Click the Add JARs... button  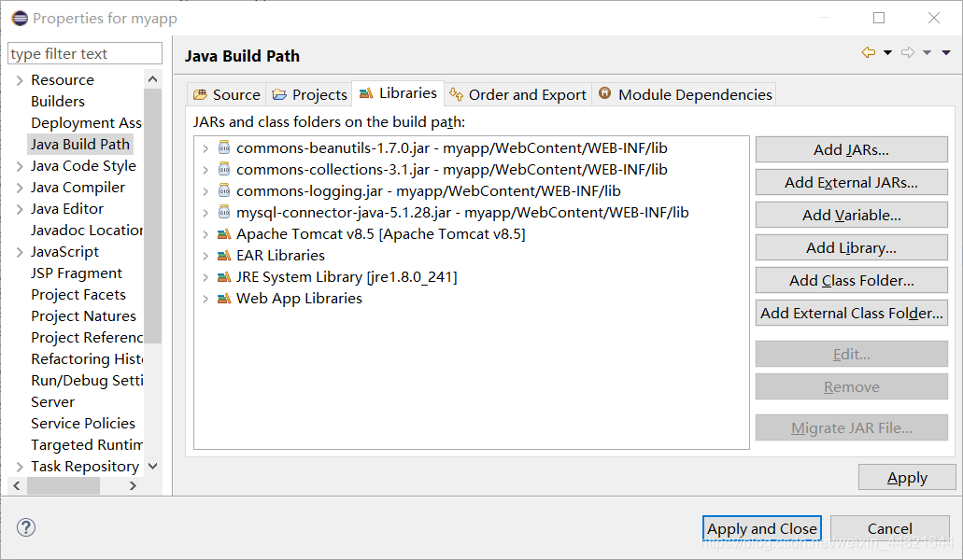[851, 149]
